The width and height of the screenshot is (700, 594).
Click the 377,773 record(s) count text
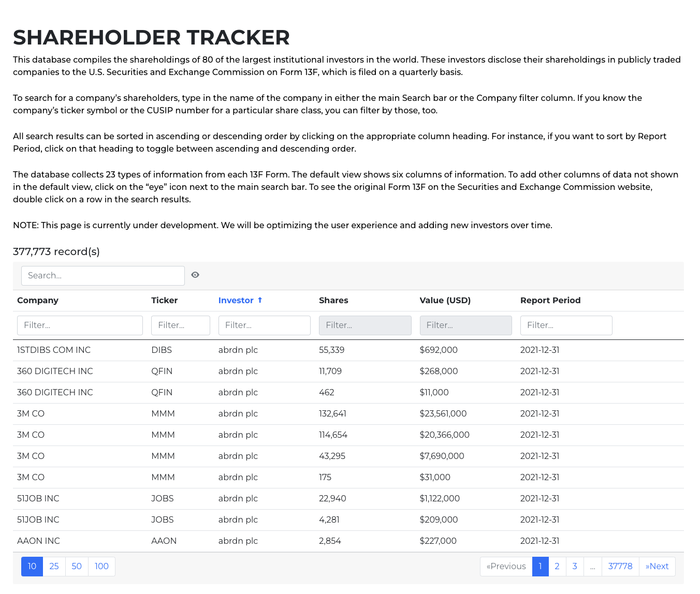56,251
